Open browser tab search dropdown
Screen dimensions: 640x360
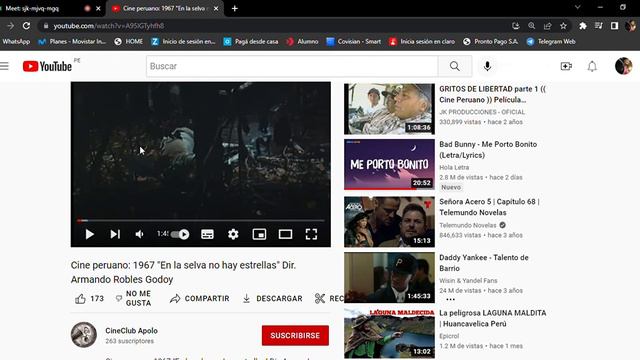point(577,7)
